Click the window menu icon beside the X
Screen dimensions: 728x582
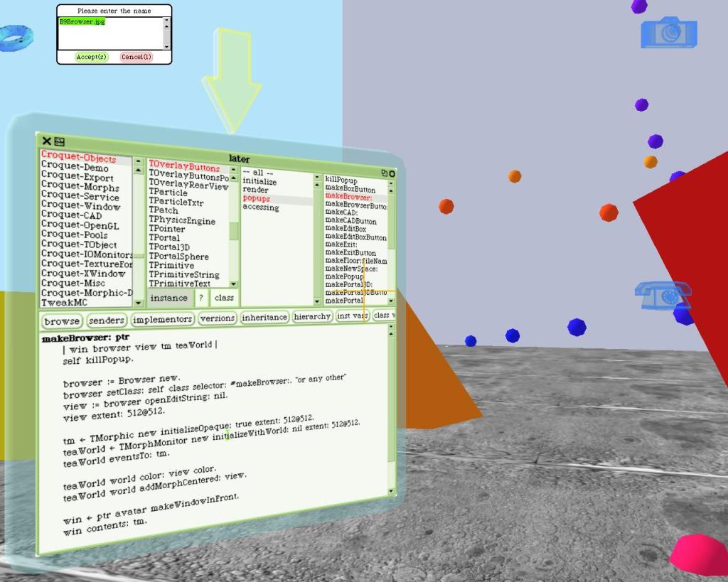(x=60, y=141)
